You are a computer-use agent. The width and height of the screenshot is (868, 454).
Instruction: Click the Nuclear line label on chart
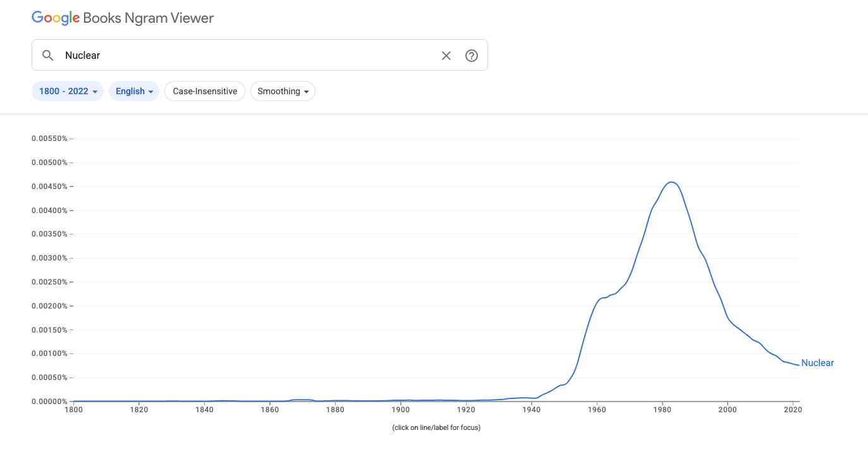817,363
